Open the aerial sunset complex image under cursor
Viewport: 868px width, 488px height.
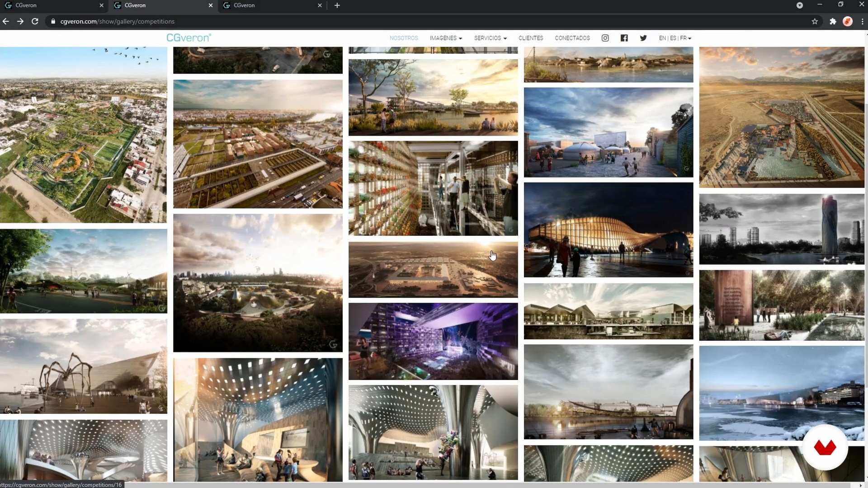pos(433,270)
